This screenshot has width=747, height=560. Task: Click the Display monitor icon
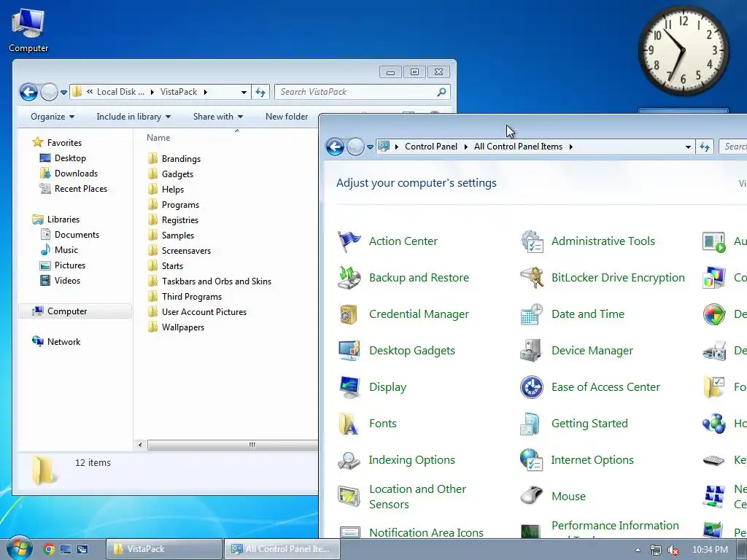[349, 387]
